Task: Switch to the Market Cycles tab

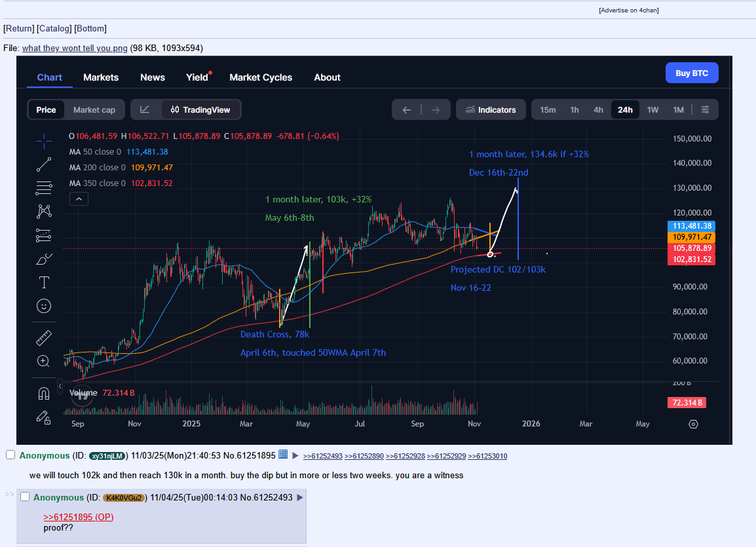Action: click(x=261, y=77)
